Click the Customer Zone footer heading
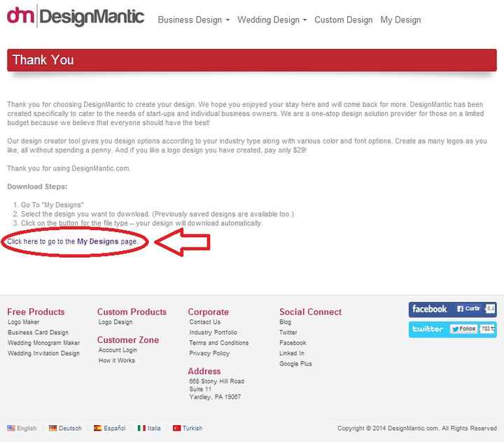This screenshot has width=504, height=444. pos(128,340)
